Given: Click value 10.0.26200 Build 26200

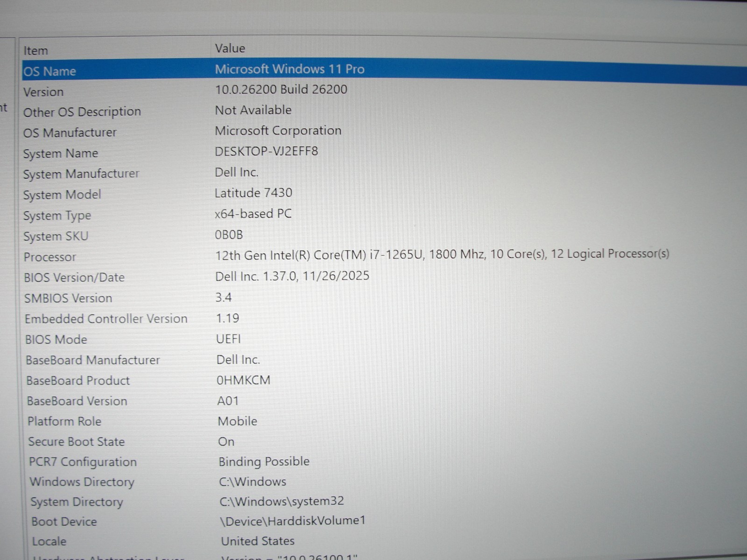Looking at the screenshot, I should (x=281, y=90).
